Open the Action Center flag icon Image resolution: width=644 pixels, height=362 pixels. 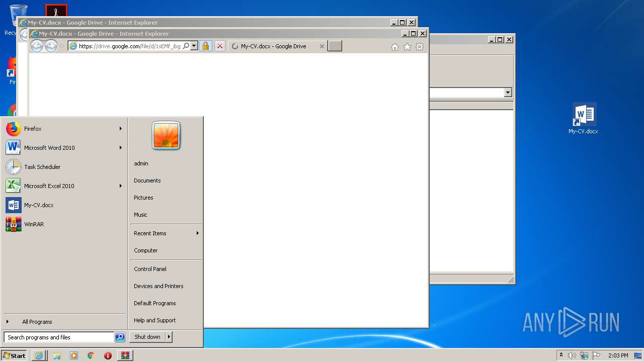tap(596, 355)
